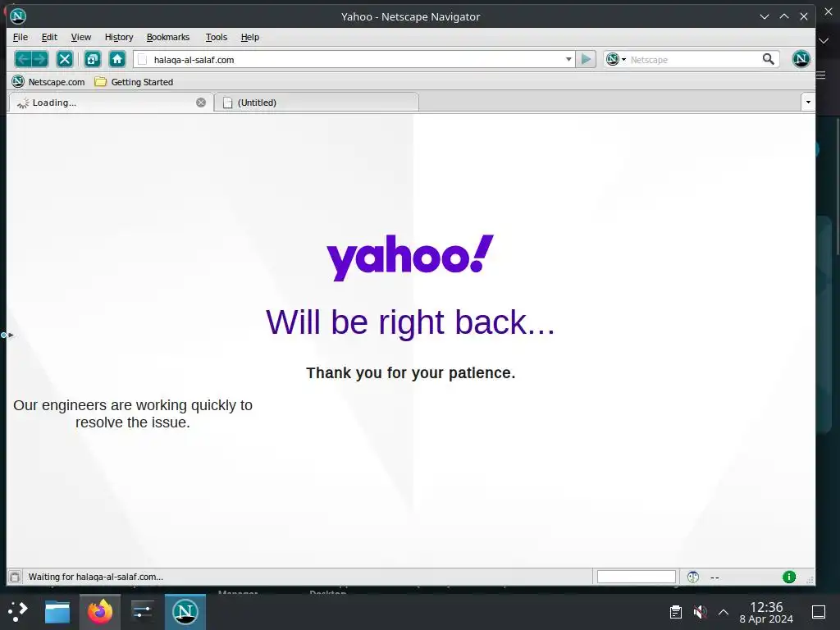Select Netscape Navigator taskbar entry
This screenshot has height=630, width=840.
point(185,611)
